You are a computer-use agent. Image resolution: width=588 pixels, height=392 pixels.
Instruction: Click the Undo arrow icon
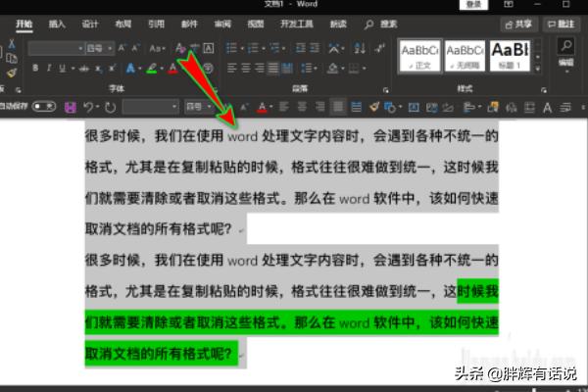pyautogui.click(x=88, y=108)
